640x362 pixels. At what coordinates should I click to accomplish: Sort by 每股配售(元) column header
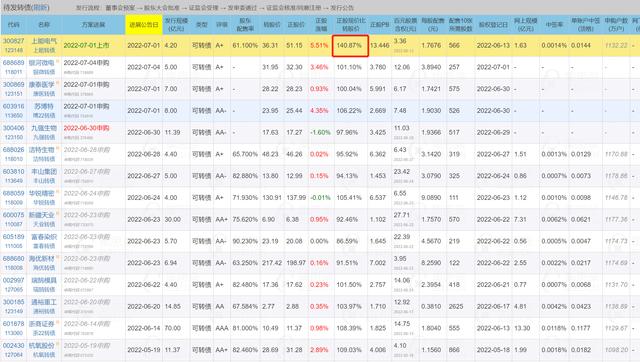432,24
